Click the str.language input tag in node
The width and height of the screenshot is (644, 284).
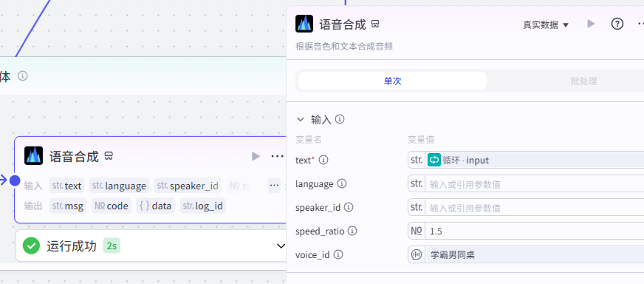pyautogui.click(x=119, y=186)
